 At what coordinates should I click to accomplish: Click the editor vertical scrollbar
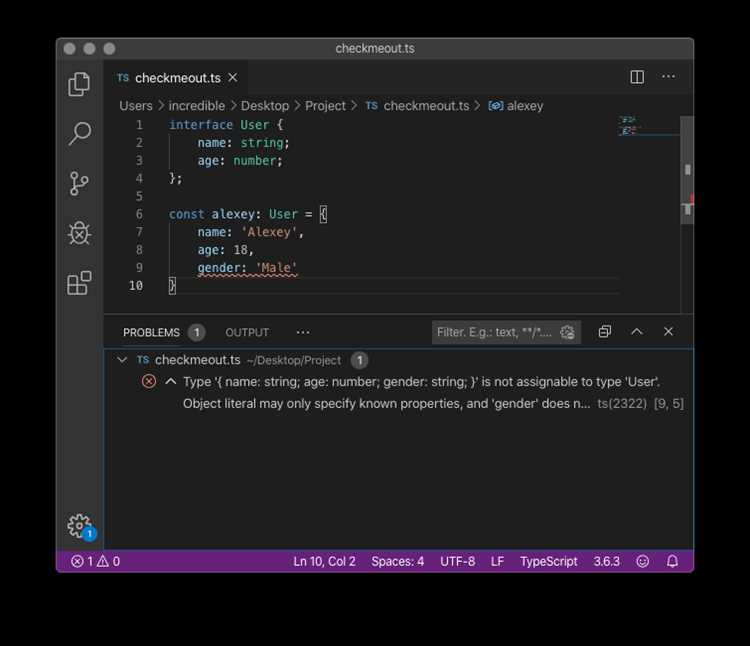687,170
